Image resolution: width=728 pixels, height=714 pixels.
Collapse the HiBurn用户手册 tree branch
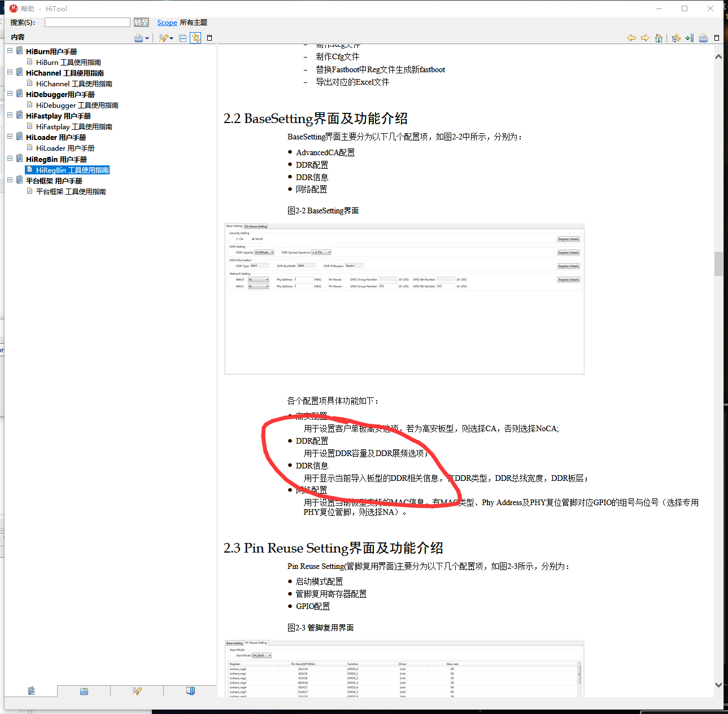(x=10, y=50)
